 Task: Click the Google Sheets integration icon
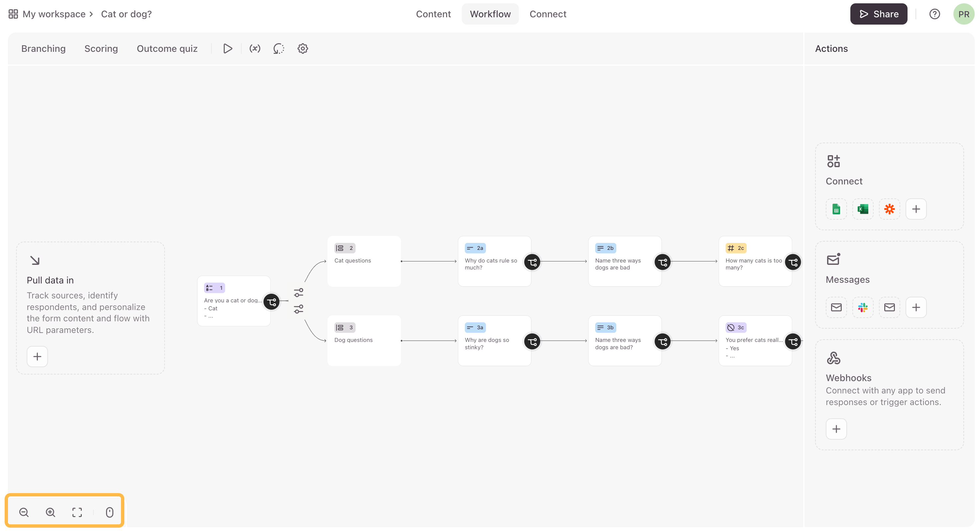(836, 209)
